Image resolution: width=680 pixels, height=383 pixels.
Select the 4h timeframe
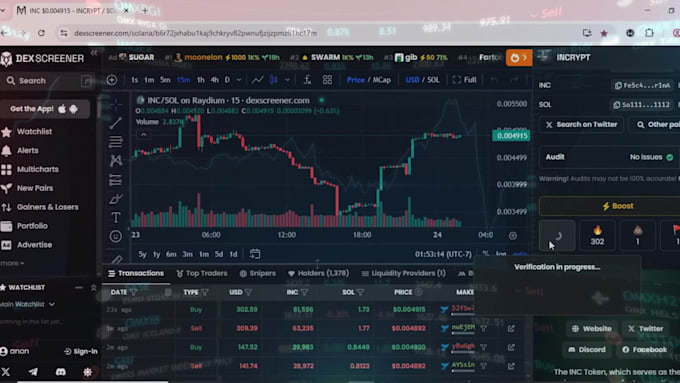[214, 80]
